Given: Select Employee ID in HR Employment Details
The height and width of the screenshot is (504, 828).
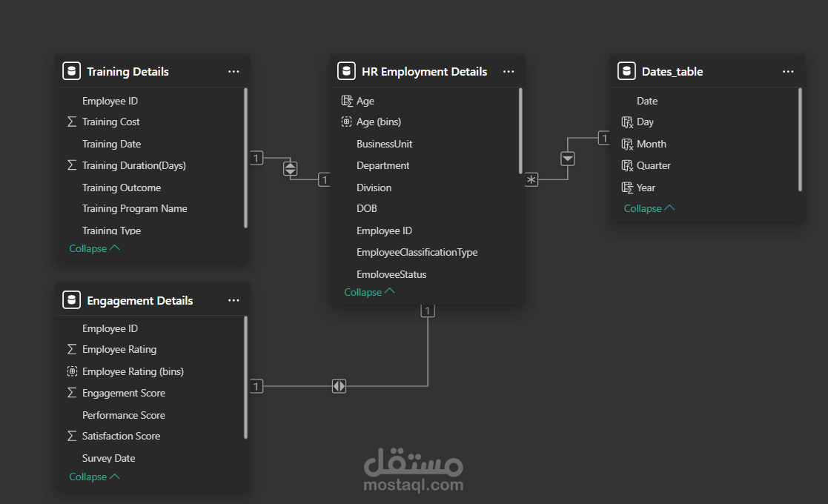Looking at the screenshot, I should (384, 231).
